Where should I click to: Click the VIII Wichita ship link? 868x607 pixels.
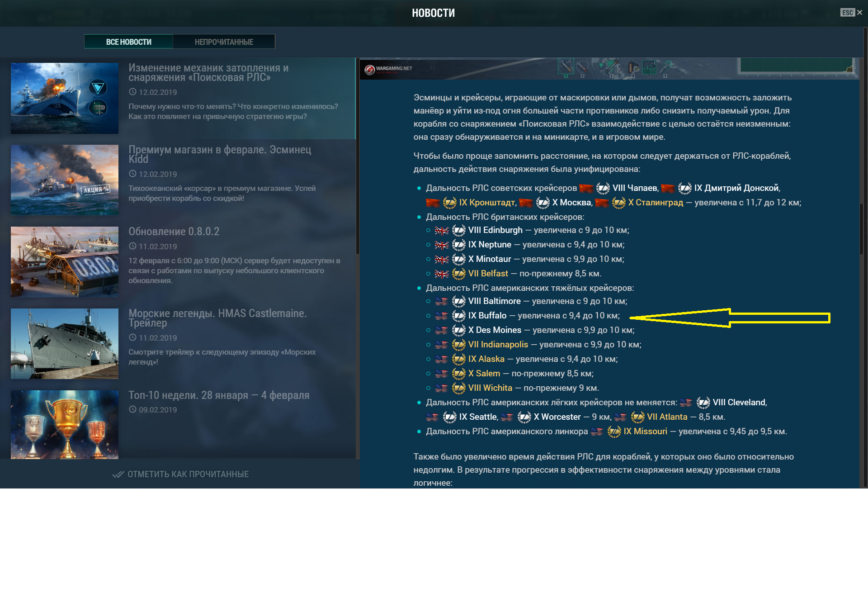[491, 388]
